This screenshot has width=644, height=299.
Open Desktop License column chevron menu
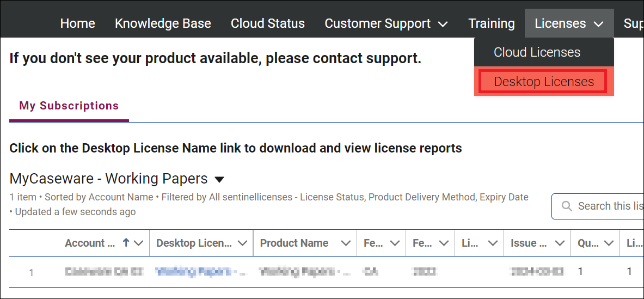pyautogui.click(x=242, y=243)
